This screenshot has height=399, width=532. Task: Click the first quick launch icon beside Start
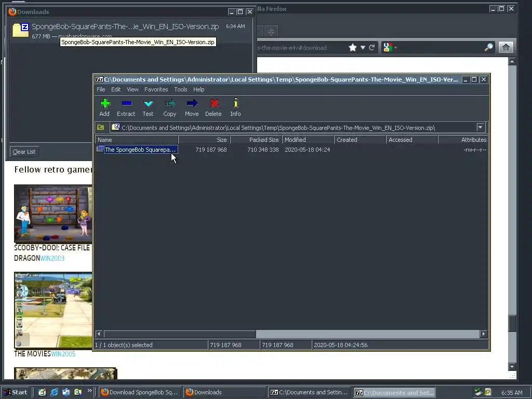pyautogui.click(x=42, y=392)
